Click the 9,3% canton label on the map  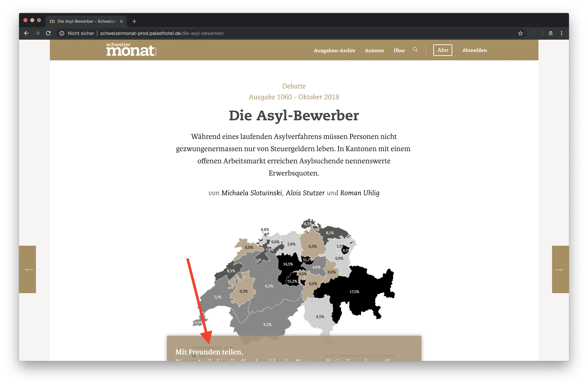pyautogui.click(x=346, y=250)
